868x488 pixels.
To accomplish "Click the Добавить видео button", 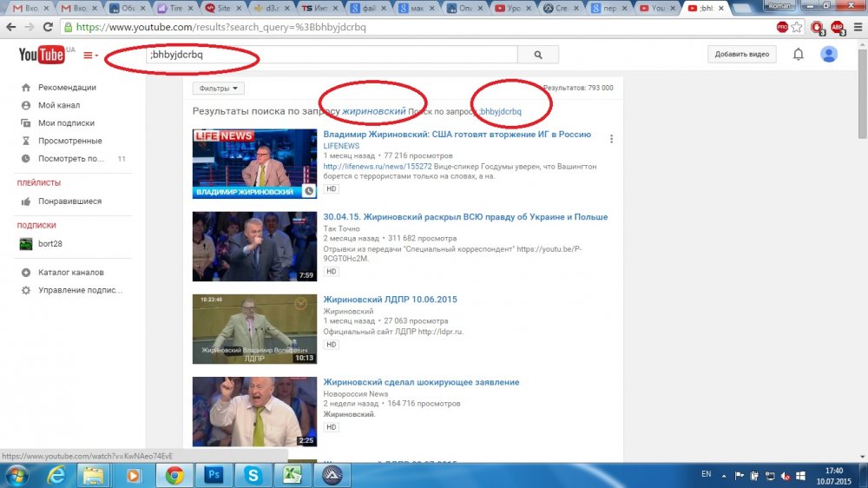I will [x=741, y=55].
